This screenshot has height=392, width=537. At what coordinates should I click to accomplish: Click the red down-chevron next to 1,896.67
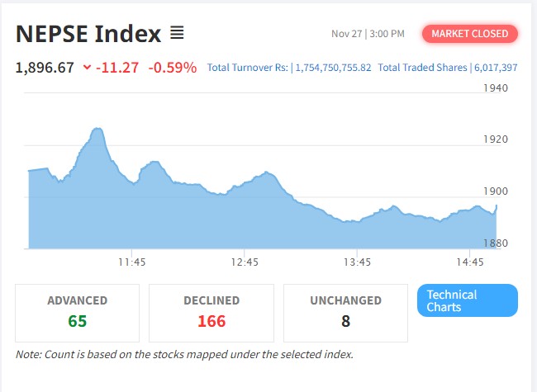pyautogui.click(x=88, y=68)
